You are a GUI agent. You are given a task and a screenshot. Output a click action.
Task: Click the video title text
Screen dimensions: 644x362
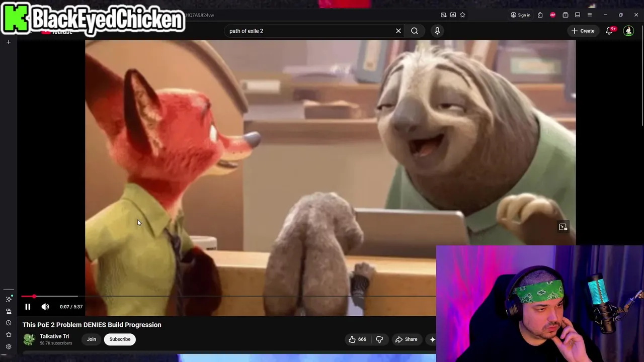coord(92,325)
